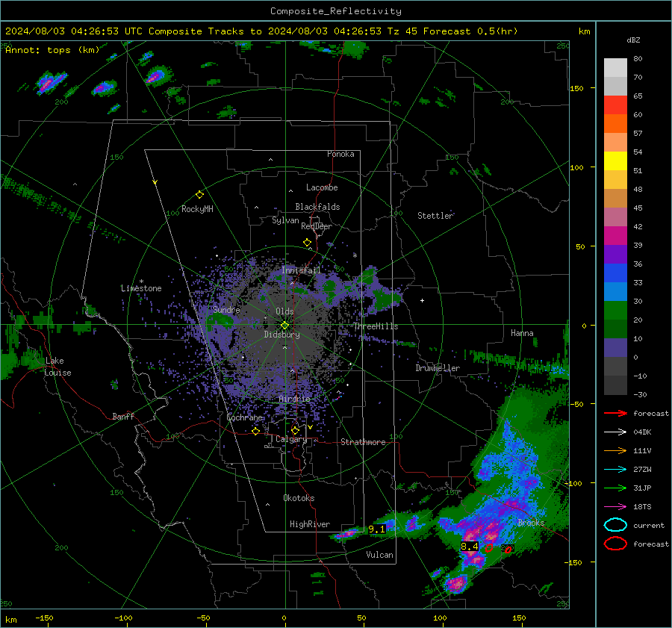The height and width of the screenshot is (628, 672).
Task: Click the ThreeHills city label
Action: (376, 326)
